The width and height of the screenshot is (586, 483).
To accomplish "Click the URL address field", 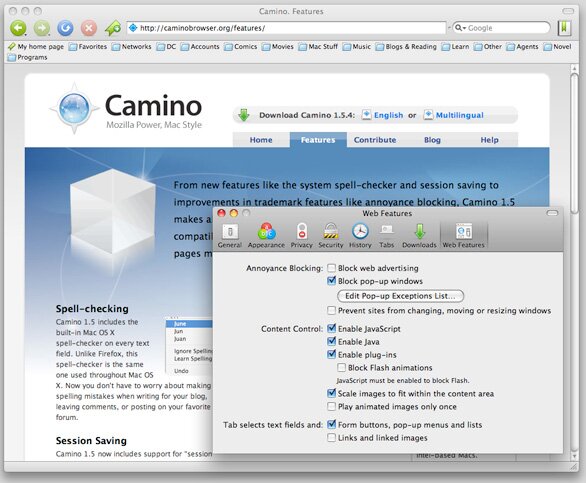I will (x=286, y=28).
